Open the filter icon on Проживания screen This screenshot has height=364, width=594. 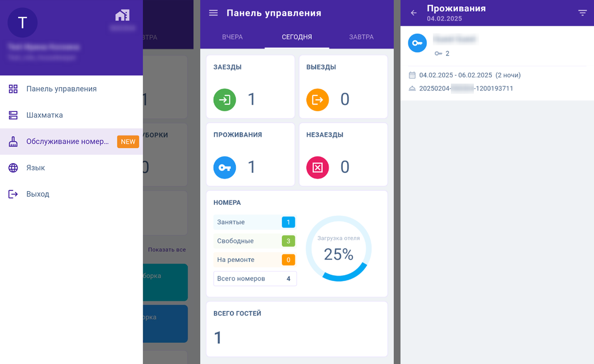[x=582, y=13]
